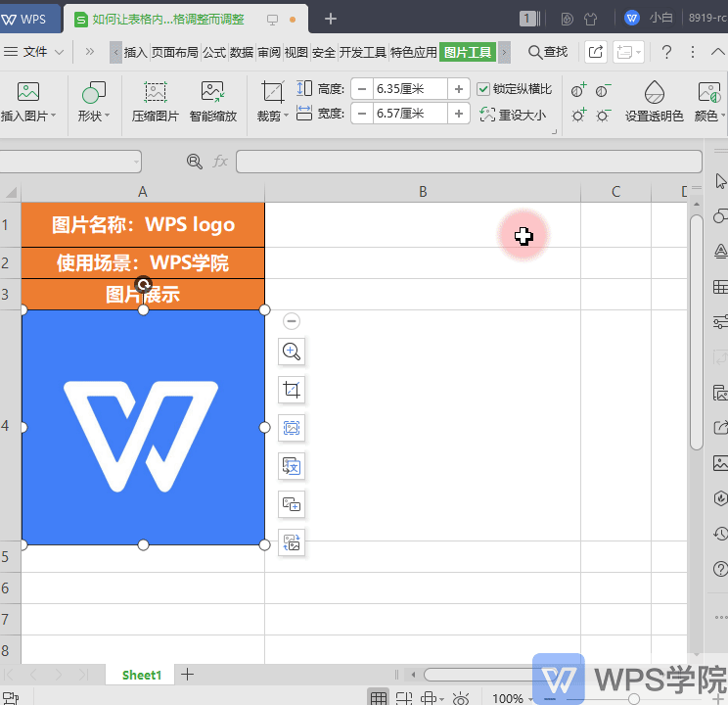Viewport: 728px width, 705px height.
Task: Click Reset Size (重设大小) button
Action: click(x=513, y=115)
